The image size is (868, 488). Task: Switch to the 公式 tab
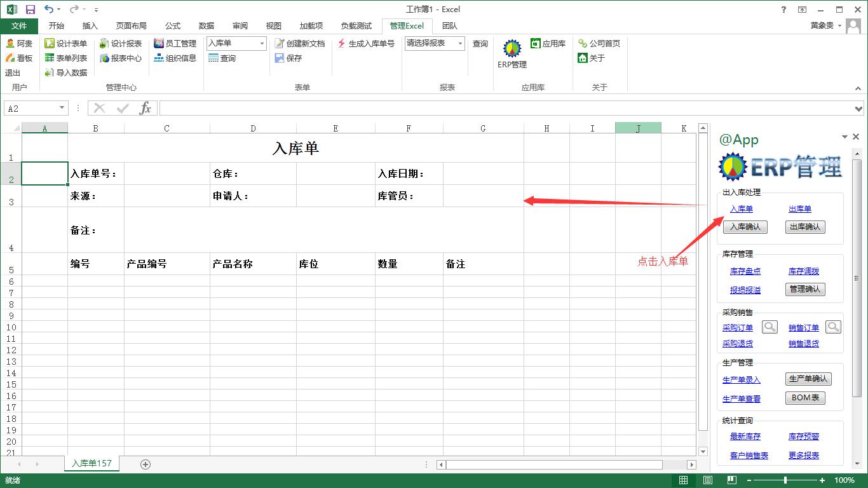click(173, 26)
